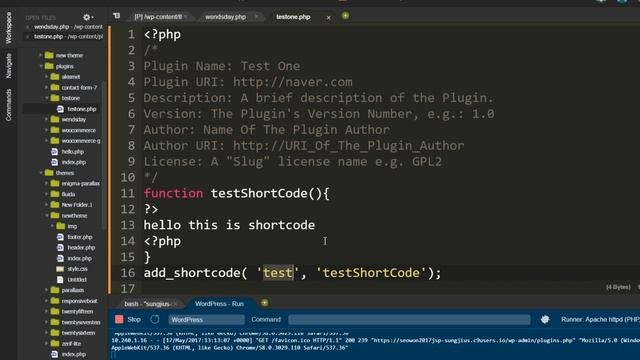The width and height of the screenshot is (640, 360).
Task: Open footer.php in newtheme
Action: [80, 237]
